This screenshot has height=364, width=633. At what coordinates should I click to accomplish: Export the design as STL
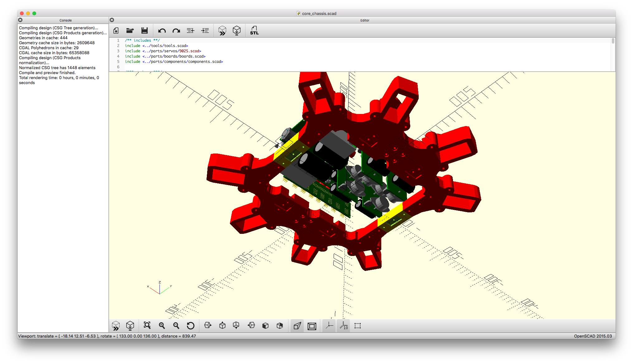[x=254, y=31]
